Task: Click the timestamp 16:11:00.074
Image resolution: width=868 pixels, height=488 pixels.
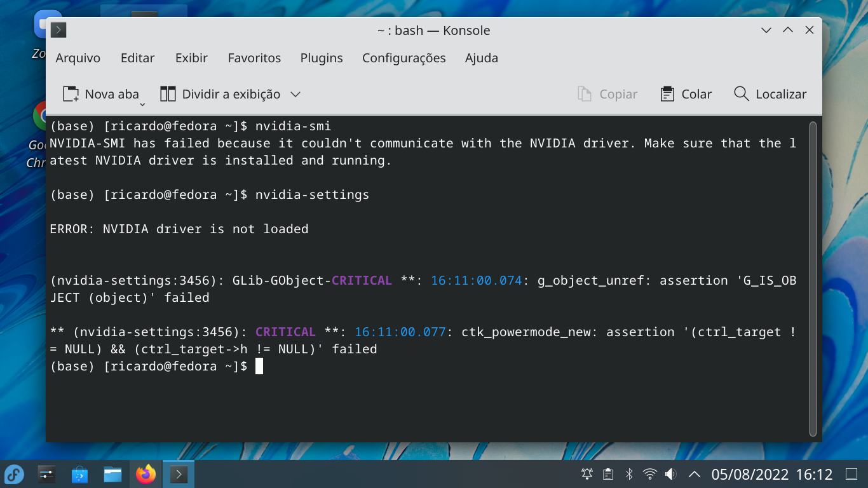Action: pos(476,280)
